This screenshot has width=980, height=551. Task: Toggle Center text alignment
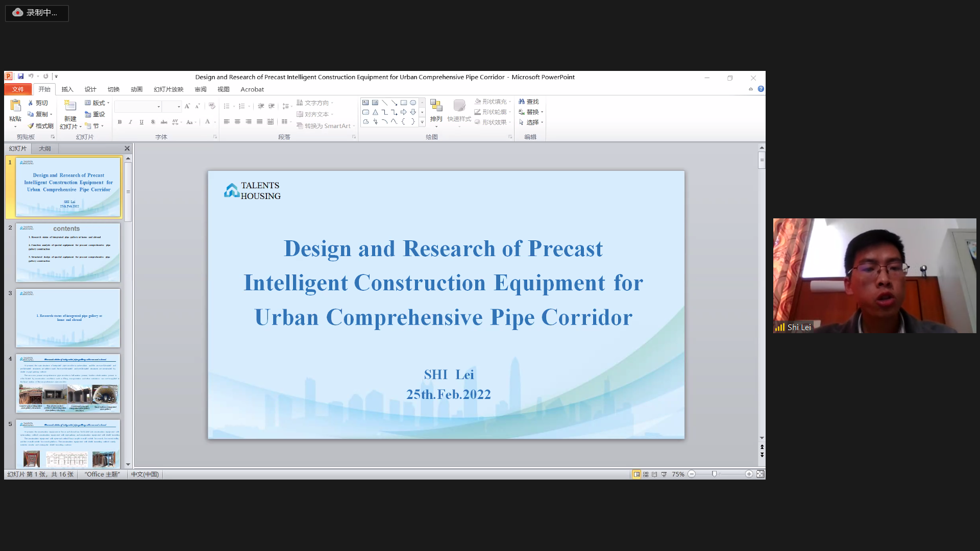click(x=237, y=122)
